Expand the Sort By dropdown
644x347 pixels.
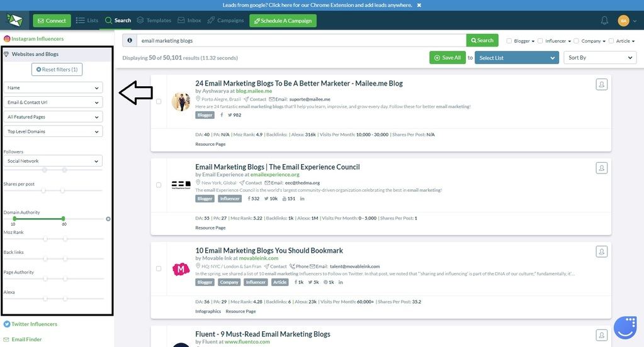click(600, 58)
